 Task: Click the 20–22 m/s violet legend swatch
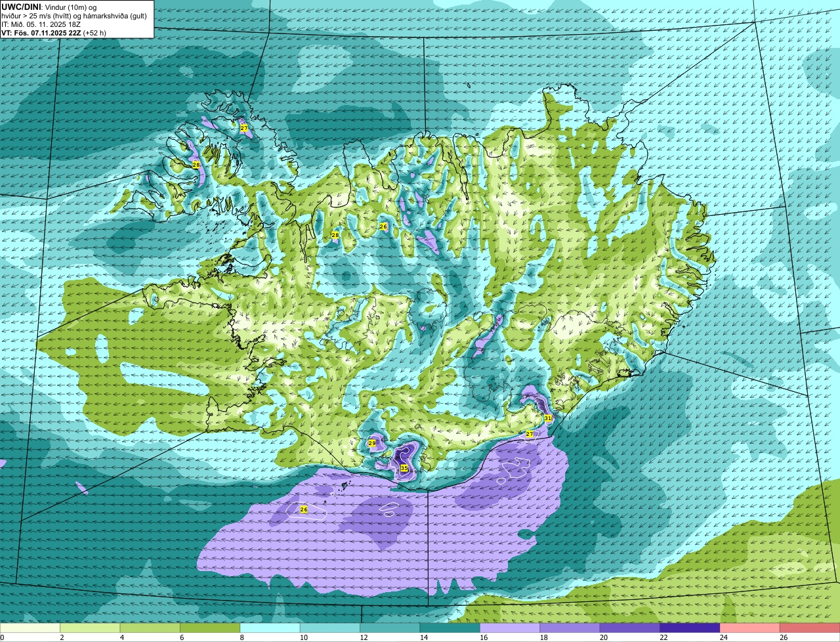click(x=630, y=628)
